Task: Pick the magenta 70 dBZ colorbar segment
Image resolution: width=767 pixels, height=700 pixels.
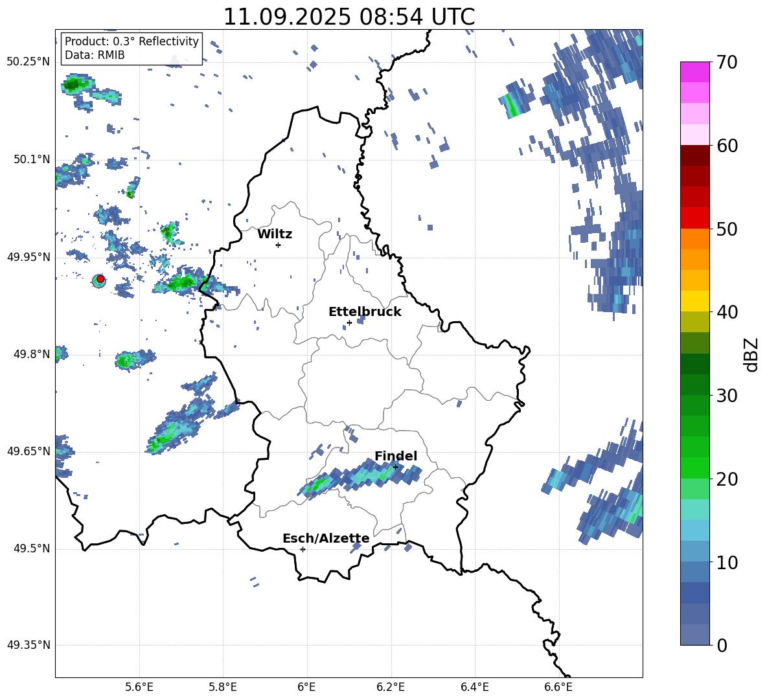Action: [x=694, y=72]
